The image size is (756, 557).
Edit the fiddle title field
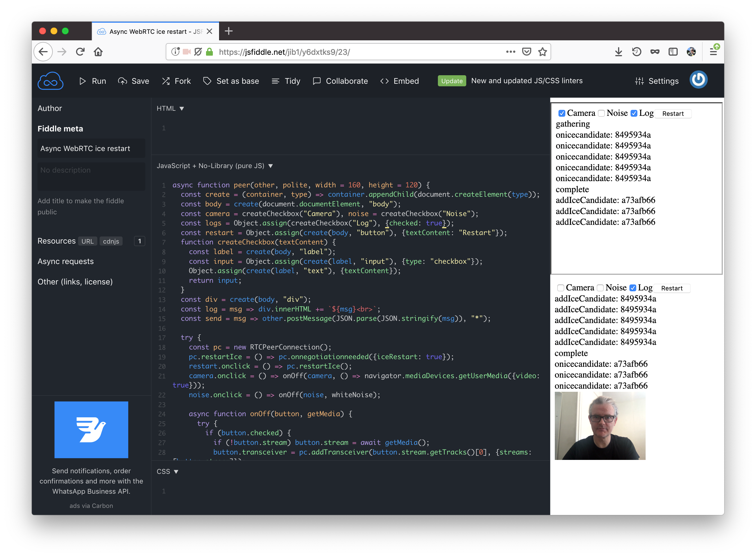pos(91,148)
